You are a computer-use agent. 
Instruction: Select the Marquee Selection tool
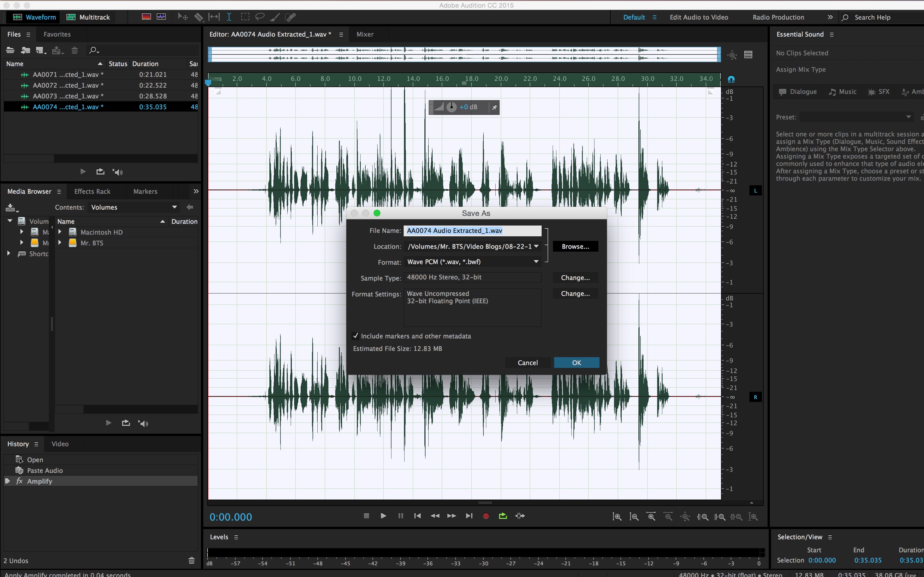246,17
